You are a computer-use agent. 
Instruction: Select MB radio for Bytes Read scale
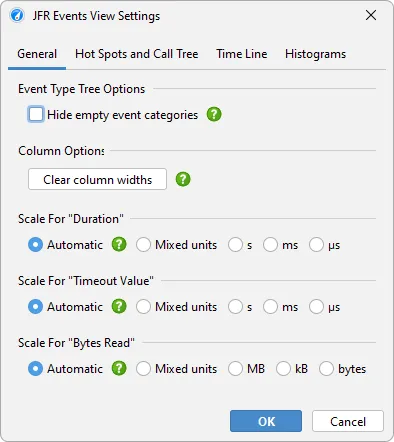[235, 369]
